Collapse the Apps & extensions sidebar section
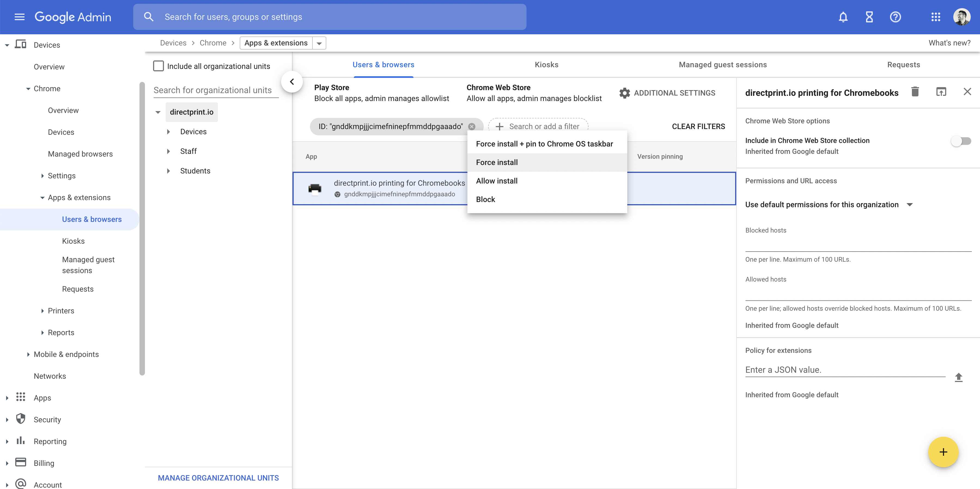This screenshot has height=489, width=980. pos(42,197)
